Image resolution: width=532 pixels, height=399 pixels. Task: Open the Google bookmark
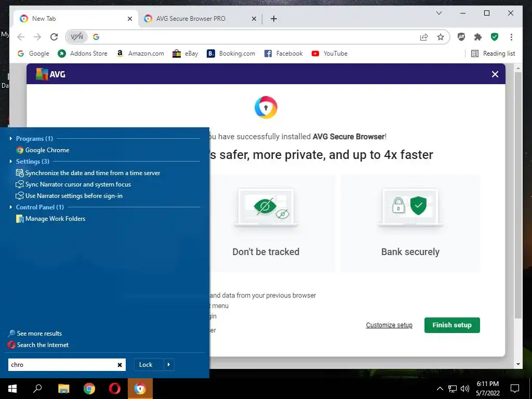(x=33, y=54)
